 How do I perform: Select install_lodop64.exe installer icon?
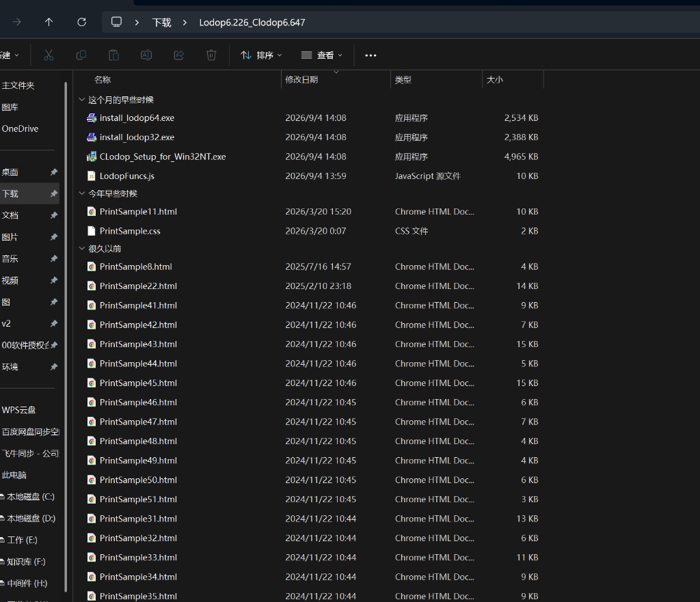(x=92, y=118)
